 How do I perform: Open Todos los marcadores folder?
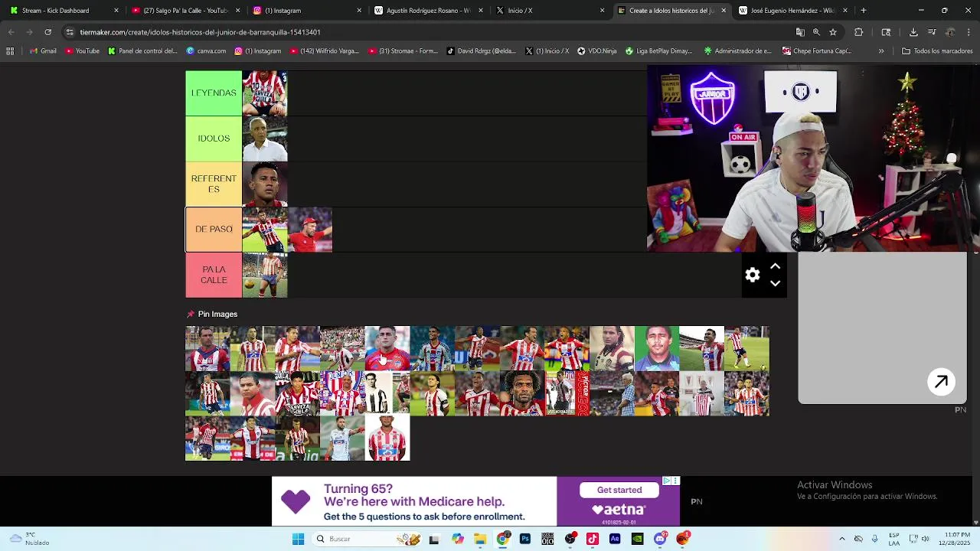click(x=937, y=51)
